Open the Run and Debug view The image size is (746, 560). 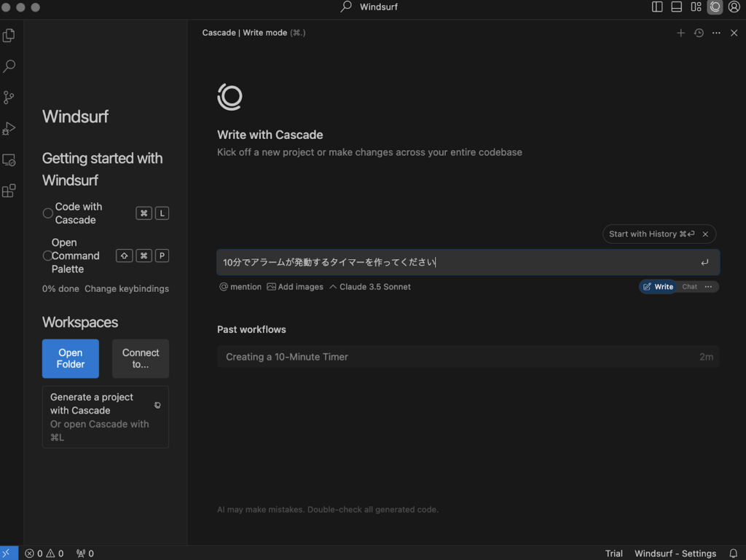(9, 128)
